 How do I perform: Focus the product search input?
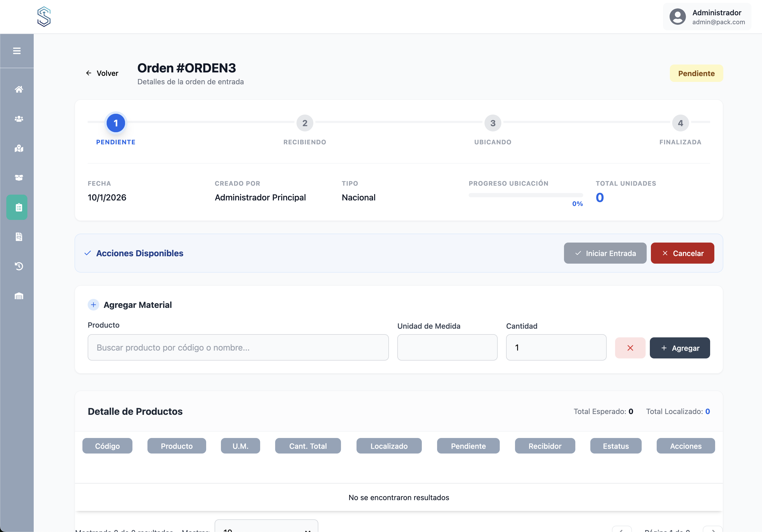[x=238, y=347]
